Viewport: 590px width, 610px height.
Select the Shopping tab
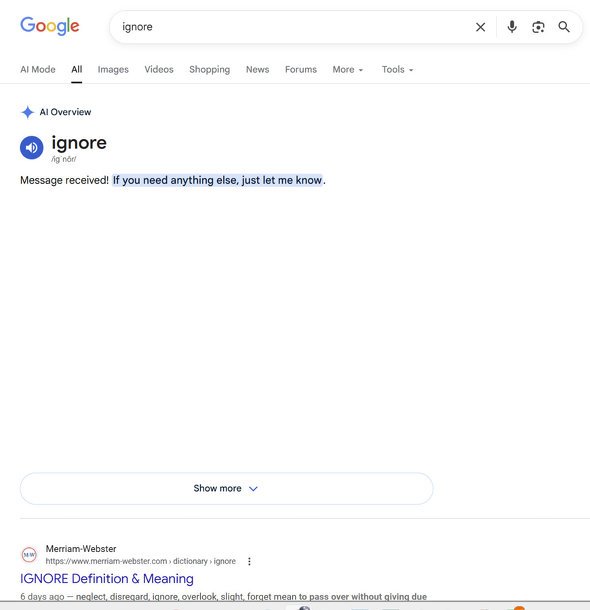tap(209, 70)
